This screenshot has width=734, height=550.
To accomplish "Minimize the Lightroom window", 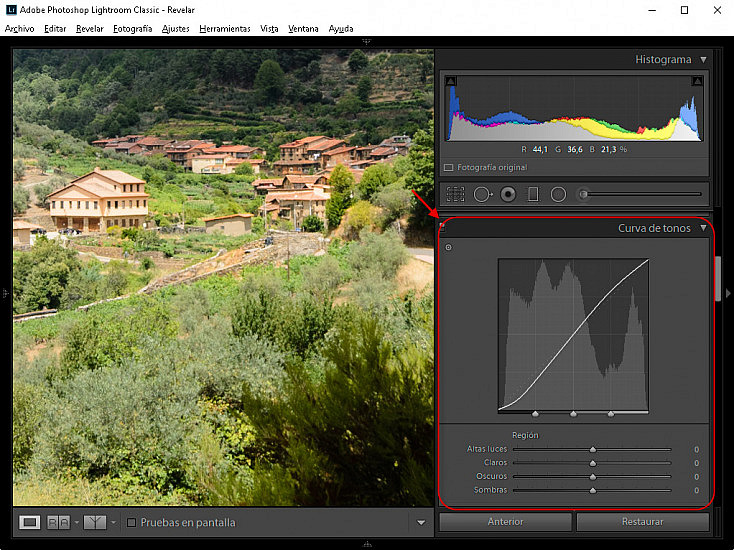I will [x=652, y=10].
